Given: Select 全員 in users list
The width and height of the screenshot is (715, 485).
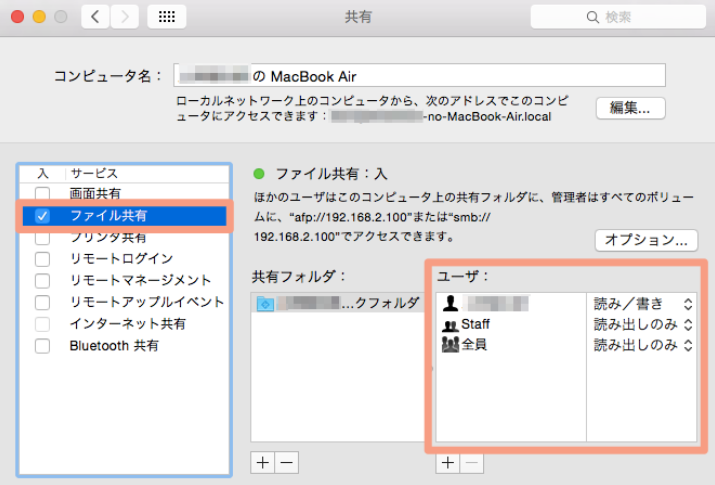Looking at the screenshot, I should click(x=474, y=345).
